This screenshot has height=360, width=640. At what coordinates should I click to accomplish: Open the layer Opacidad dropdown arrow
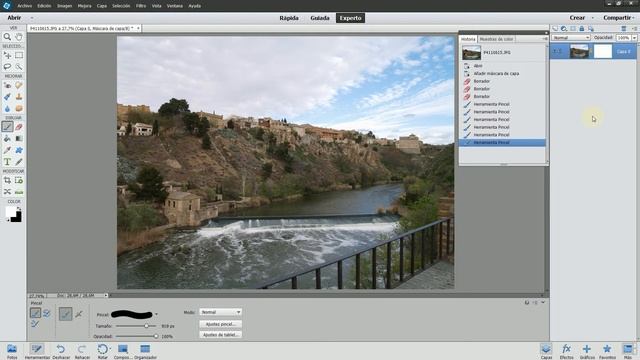[634, 38]
